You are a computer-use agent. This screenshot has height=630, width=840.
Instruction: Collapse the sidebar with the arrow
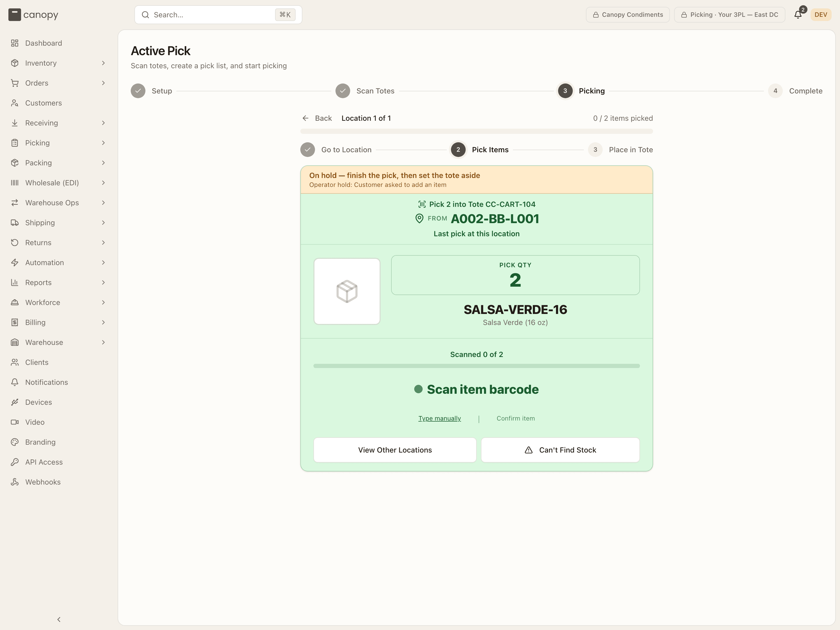(x=59, y=619)
